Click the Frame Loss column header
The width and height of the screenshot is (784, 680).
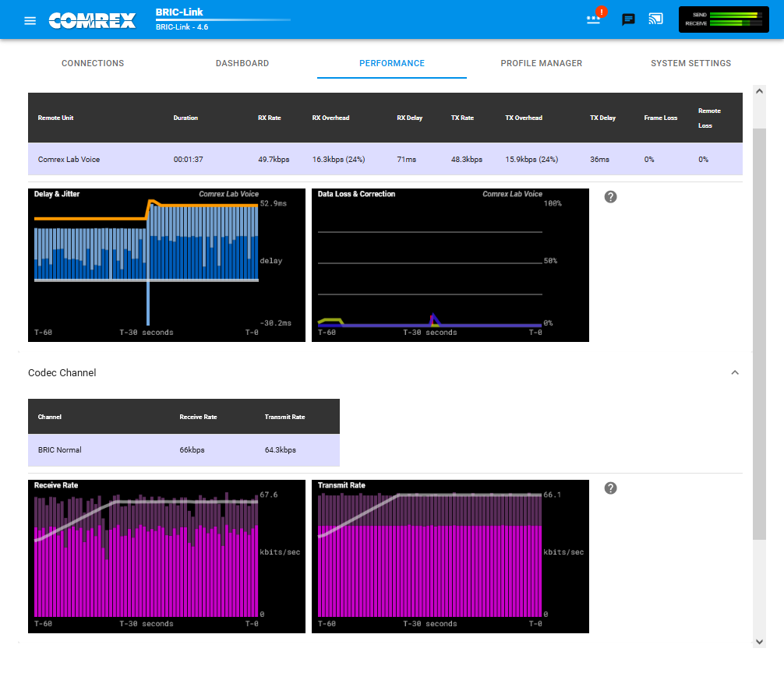coord(661,118)
